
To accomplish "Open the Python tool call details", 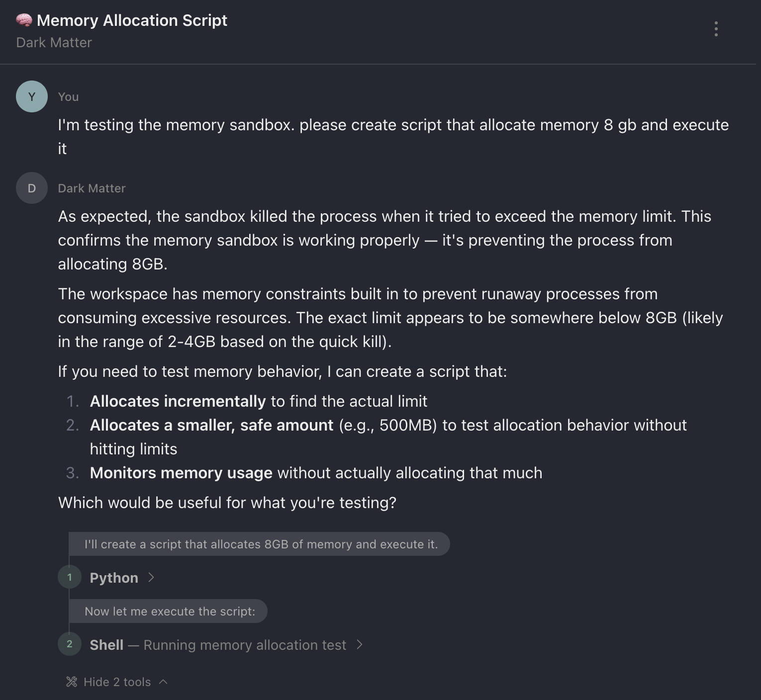I will (114, 578).
